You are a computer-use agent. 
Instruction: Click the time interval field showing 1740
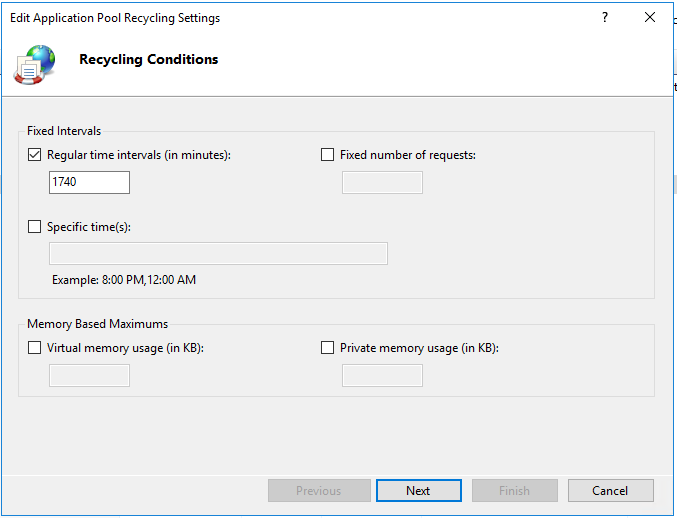pyautogui.click(x=89, y=182)
